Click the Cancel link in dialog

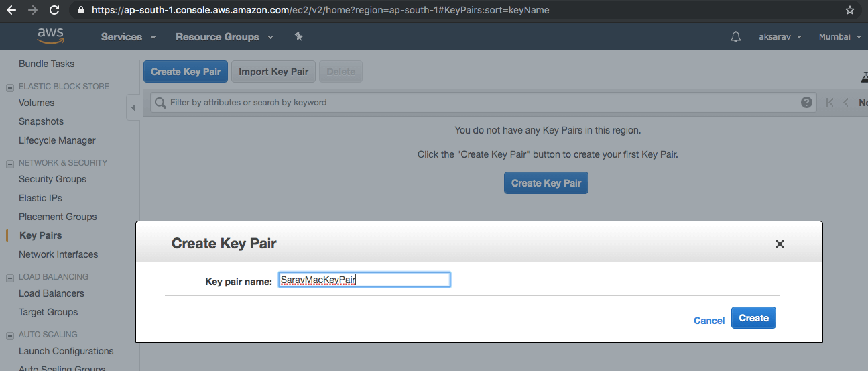(x=709, y=321)
